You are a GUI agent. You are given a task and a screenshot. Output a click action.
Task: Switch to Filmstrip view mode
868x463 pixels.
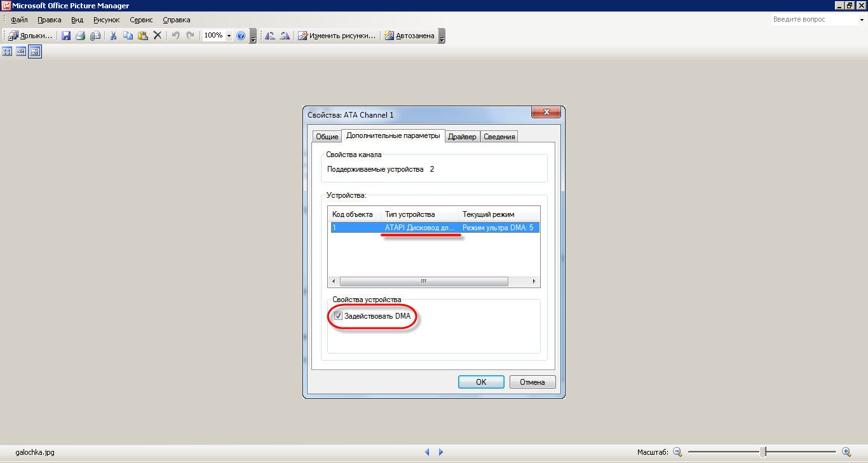21,52
